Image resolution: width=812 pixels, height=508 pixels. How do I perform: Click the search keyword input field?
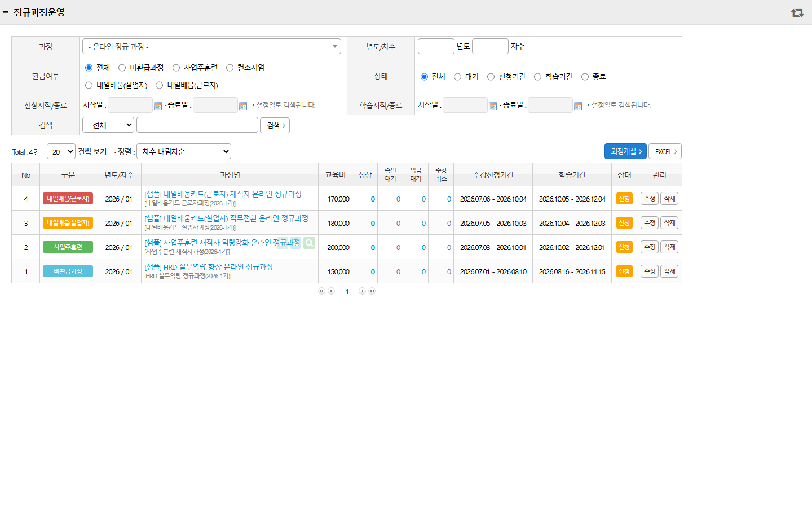(x=197, y=125)
